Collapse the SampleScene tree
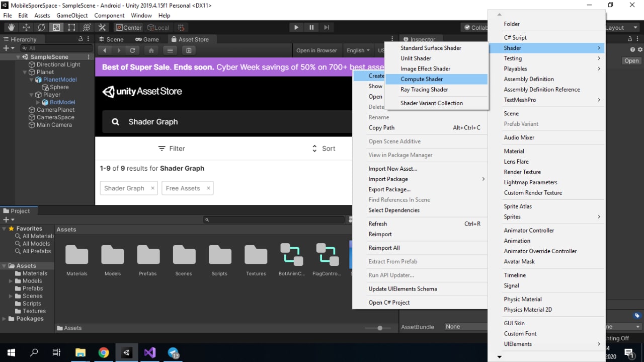644x362 pixels. click(18, 57)
